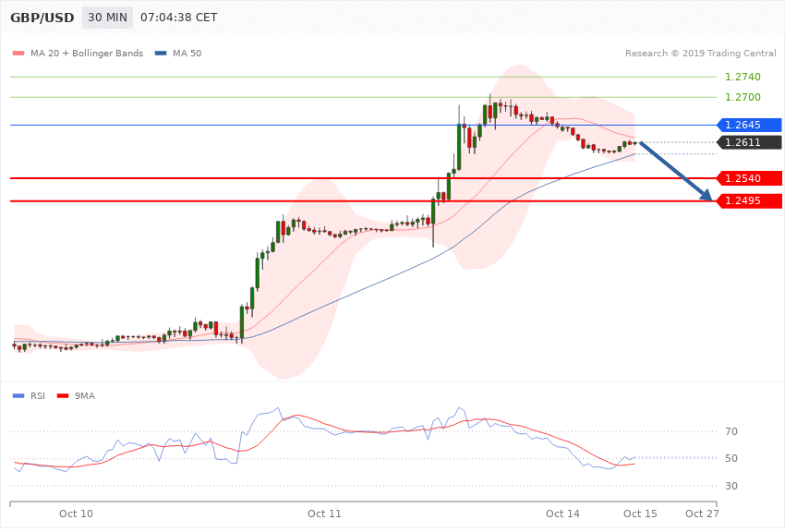
Task: Click the 1.2740 resistance level label
Action: [743, 77]
